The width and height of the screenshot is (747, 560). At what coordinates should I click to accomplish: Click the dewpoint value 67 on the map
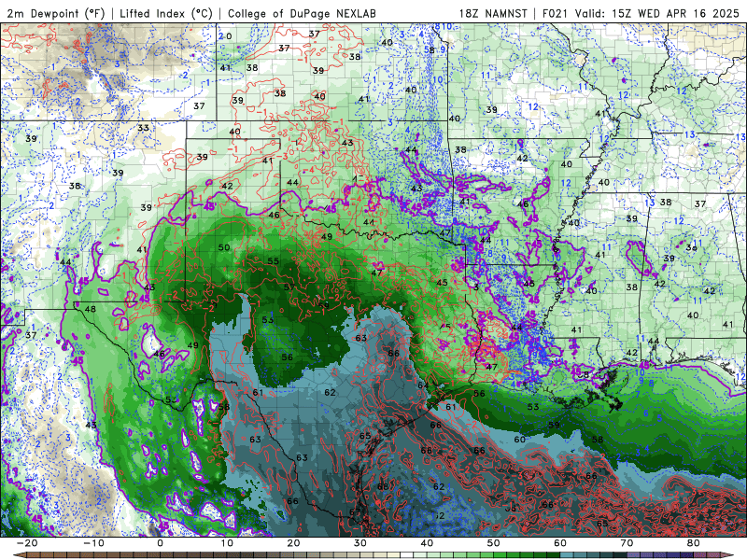pyautogui.click(x=355, y=511)
